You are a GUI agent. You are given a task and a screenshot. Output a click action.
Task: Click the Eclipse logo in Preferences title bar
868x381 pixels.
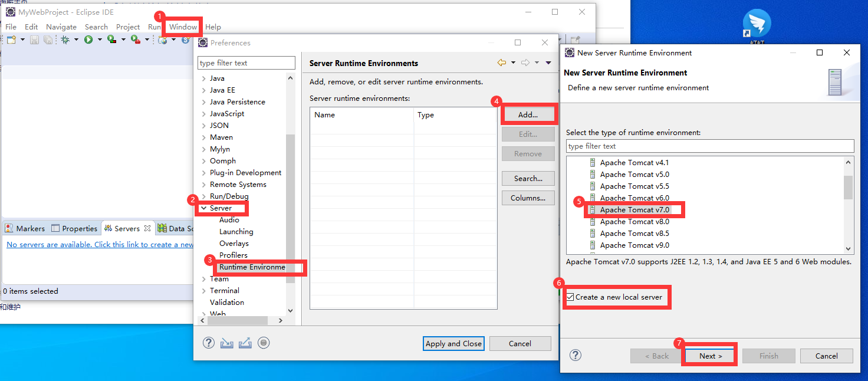203,42
